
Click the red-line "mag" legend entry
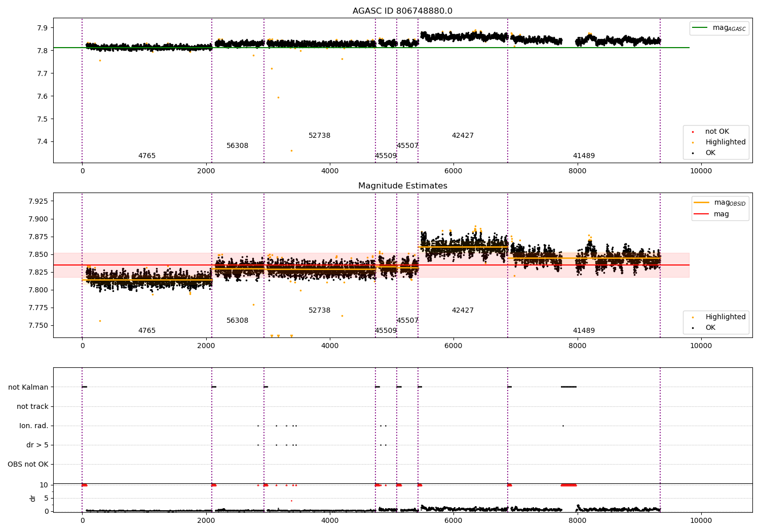[x=711, y=214]
